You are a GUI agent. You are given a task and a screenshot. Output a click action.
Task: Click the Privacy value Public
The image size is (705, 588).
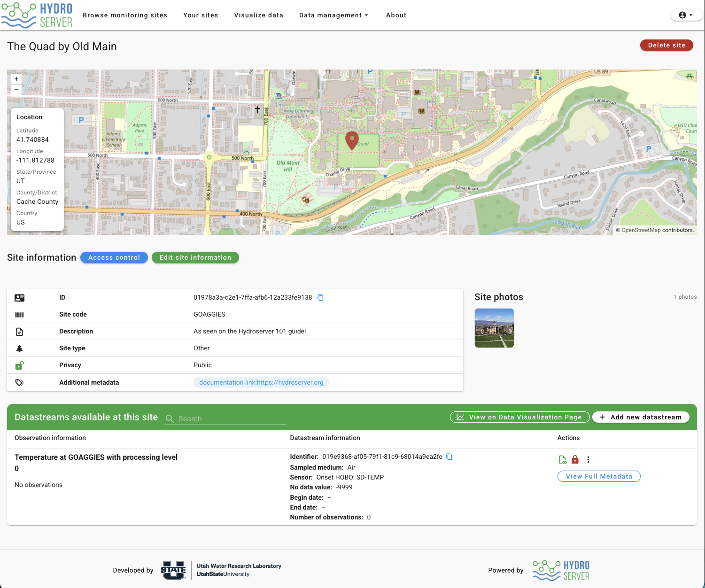202,365
